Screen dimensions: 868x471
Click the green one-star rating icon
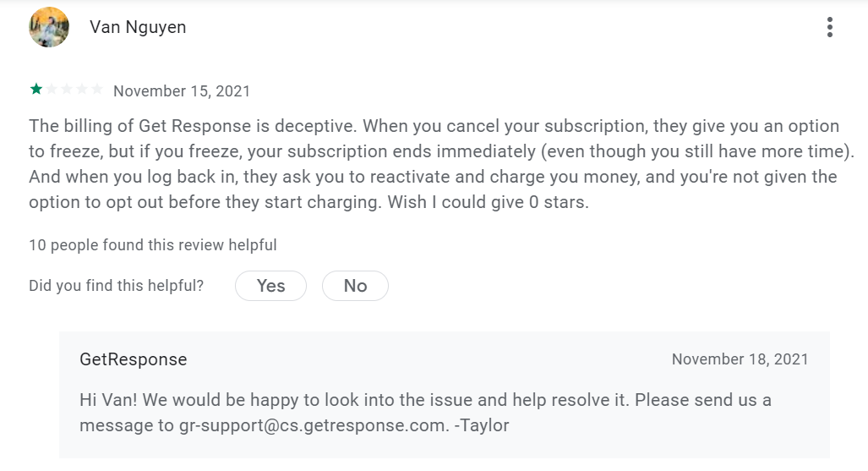pos(36,90)
